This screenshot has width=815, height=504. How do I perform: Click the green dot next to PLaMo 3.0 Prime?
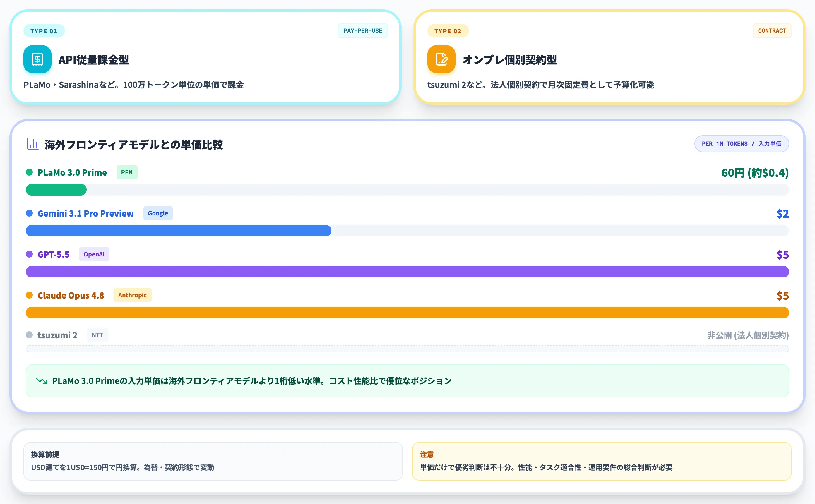click(29, 172)
